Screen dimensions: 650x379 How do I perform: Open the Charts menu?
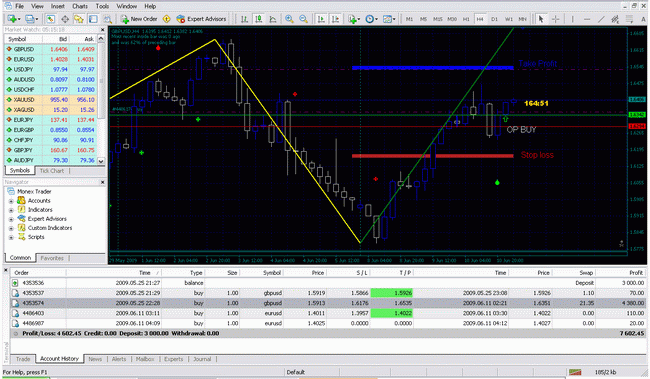click(x=80, y=6)
